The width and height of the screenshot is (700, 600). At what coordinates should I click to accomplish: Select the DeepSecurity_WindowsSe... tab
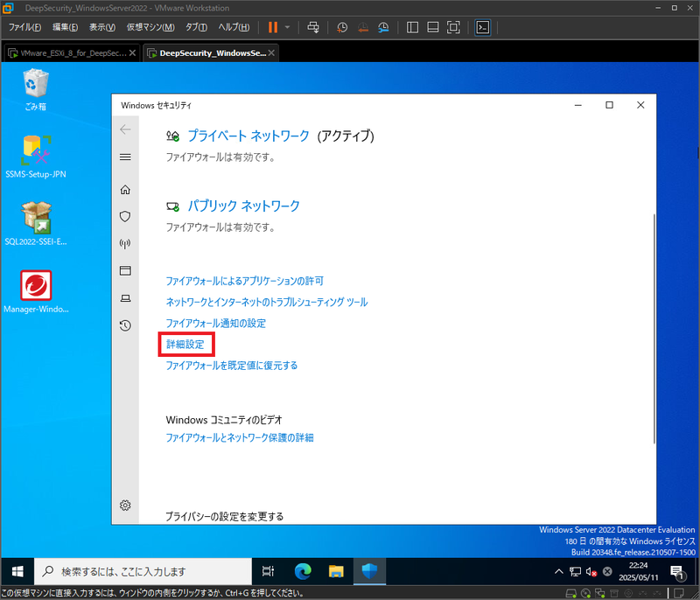tap(211, 53)
